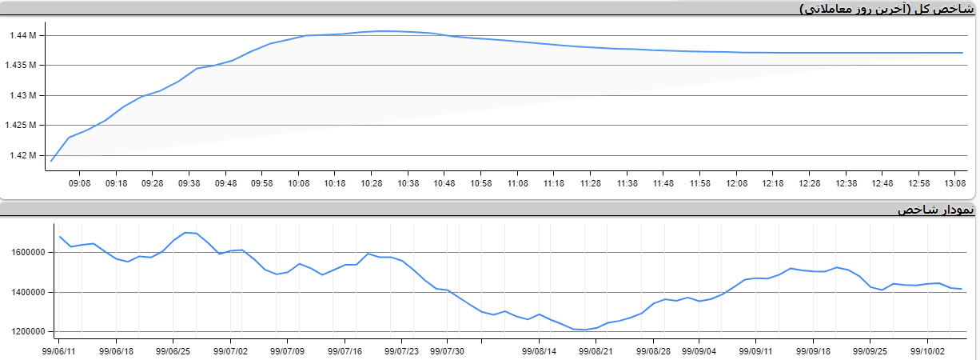Click the 'نمودار شاخص' panel header
Image resolution: width=980 pixels, height=360 pixels.
click(936, 210)
